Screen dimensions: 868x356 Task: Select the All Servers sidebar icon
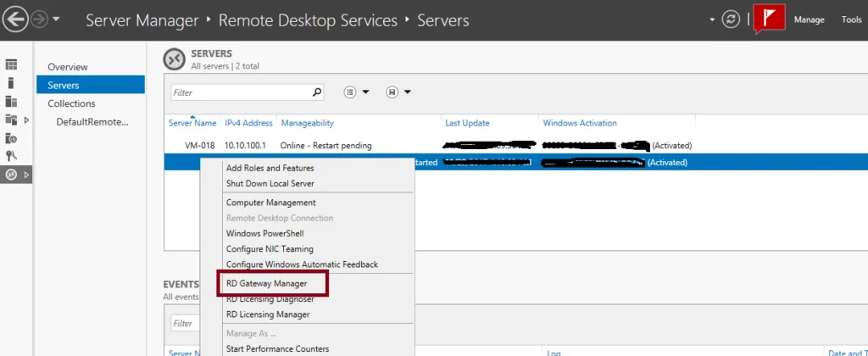click(11, 102)
